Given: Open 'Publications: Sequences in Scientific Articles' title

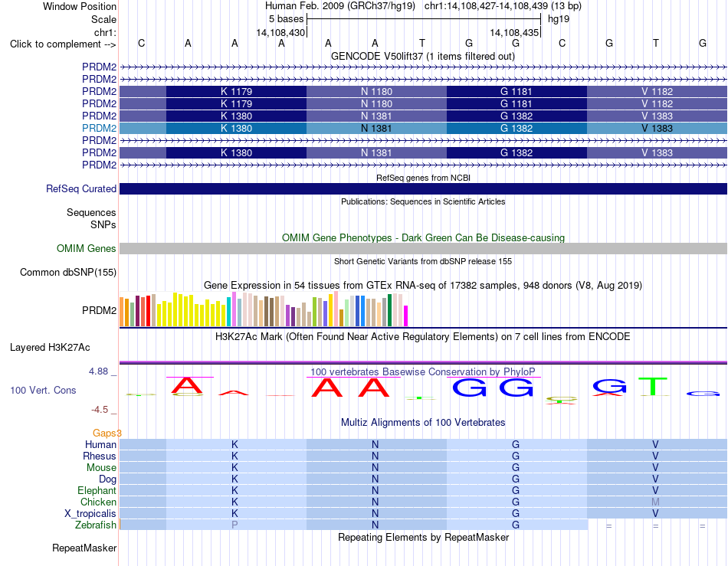Looking at the screenshot, I should (x=423, y=201).
